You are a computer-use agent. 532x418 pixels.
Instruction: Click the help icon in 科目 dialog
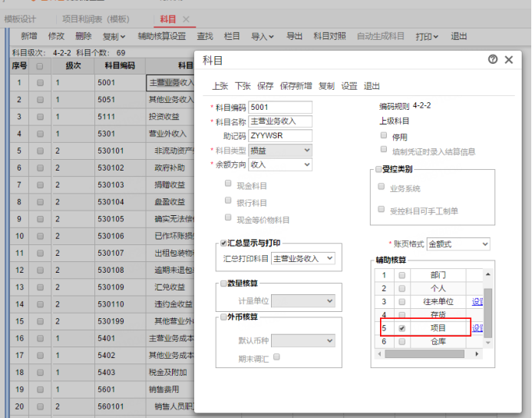tap(492, 60)
